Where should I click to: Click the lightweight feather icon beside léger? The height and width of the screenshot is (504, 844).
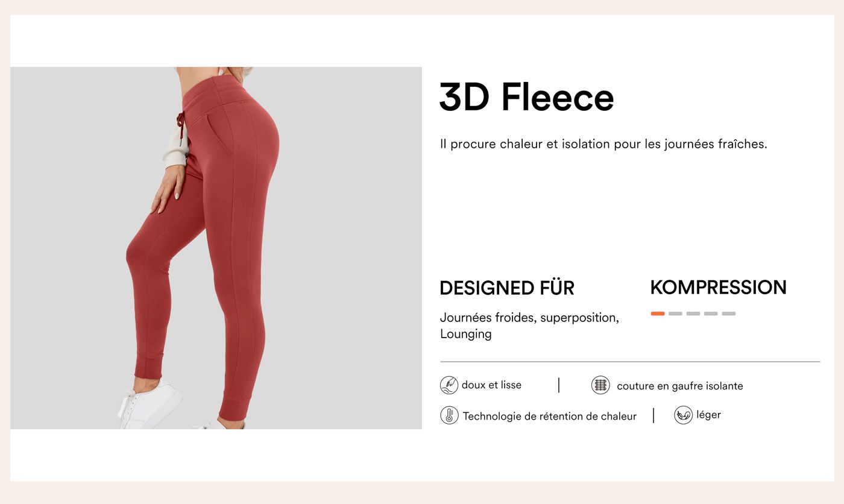click(683, 415)
